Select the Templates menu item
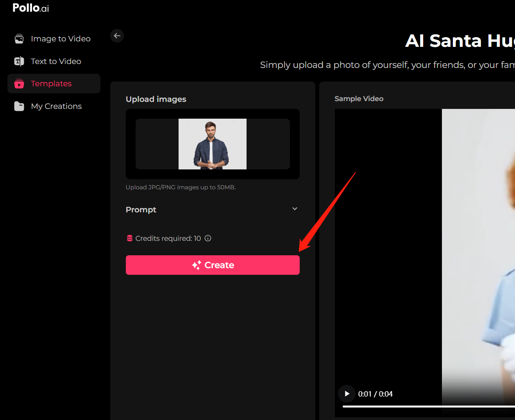The width and height of the screenshot is (515, 420). coord(54,84)
